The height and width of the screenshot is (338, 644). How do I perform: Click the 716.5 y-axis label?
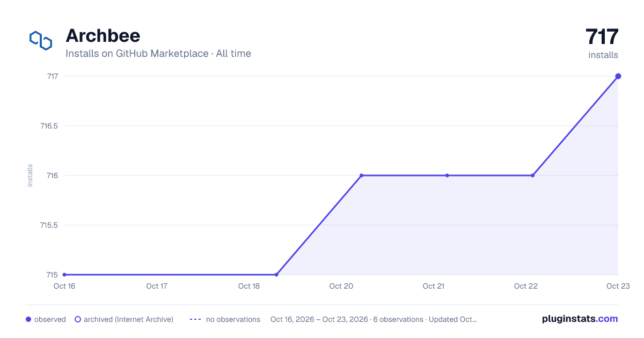[49, 126]
